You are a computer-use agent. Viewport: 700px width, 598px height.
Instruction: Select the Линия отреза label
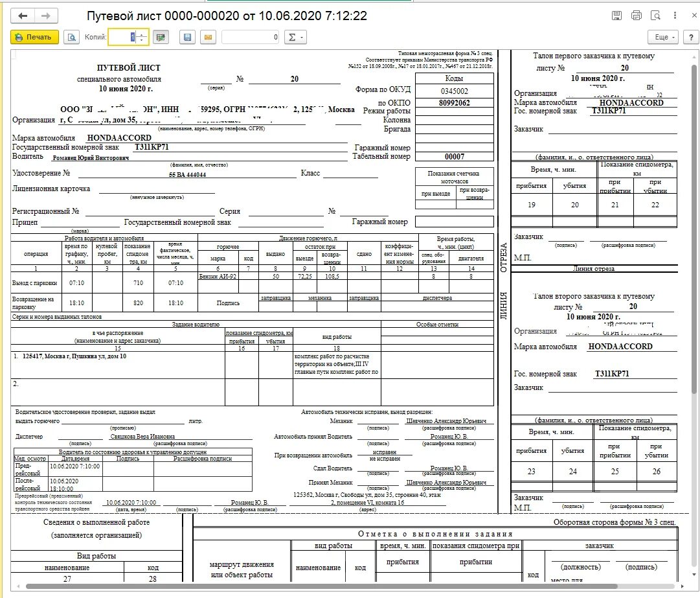coord(594,269)
